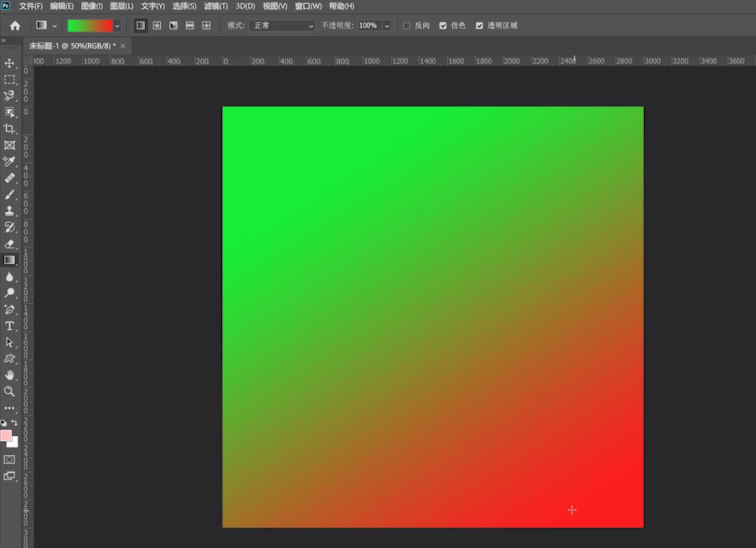Select the Healing Brush tool
This screenshot has height=548, width=756.
pos(9,178)
